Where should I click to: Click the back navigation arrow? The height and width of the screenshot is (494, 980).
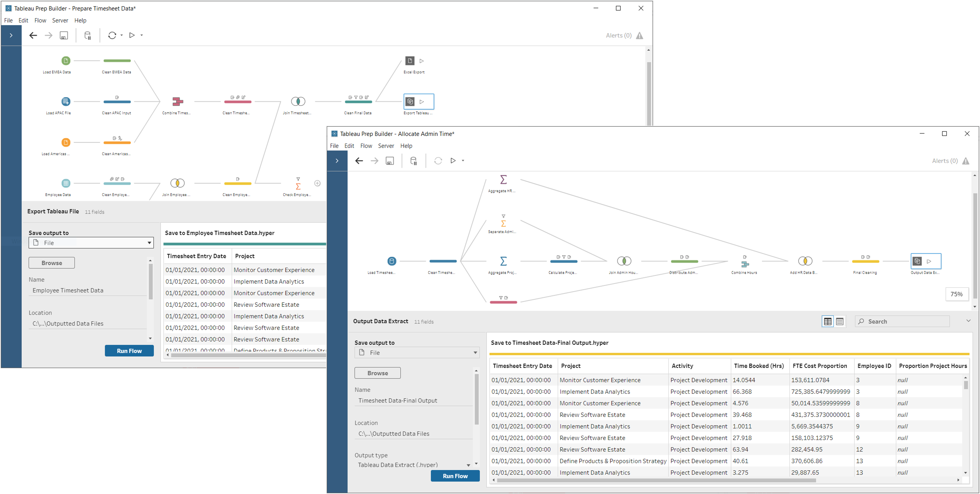[x=359, y=161]
